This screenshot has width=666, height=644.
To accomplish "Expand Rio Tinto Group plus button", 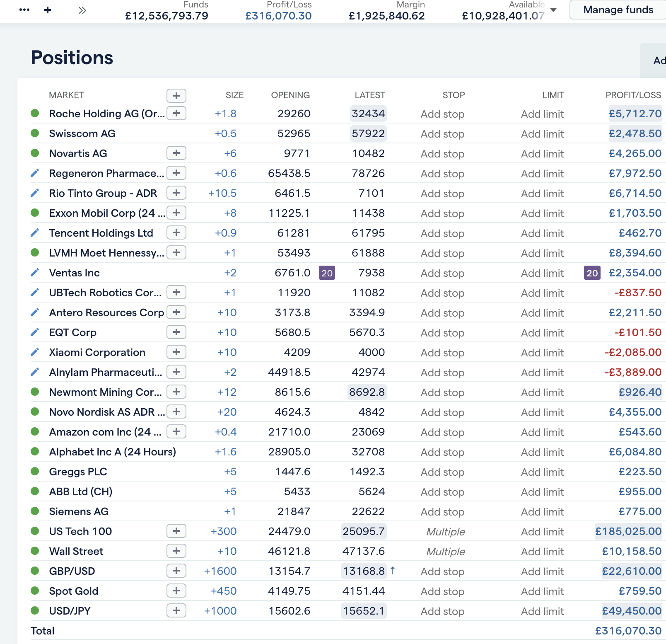I will pos(176,193).
